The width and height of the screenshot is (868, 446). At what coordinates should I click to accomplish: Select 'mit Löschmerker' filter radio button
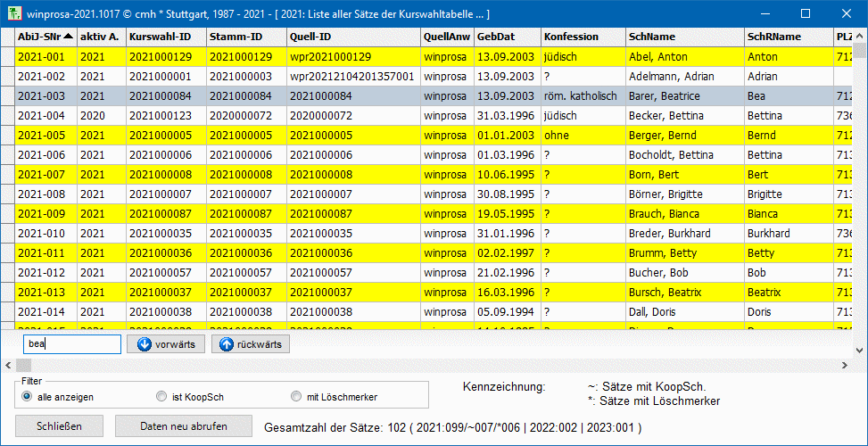(297, 396)
